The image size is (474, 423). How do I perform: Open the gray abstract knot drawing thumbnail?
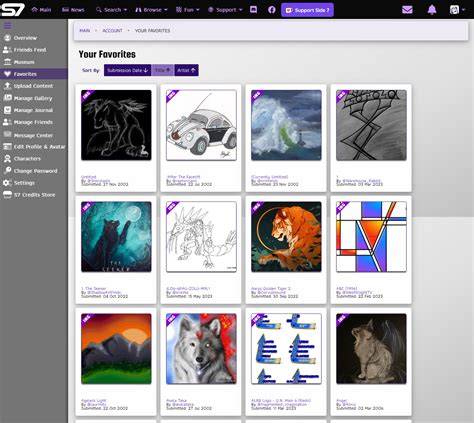tap(371, 125)
